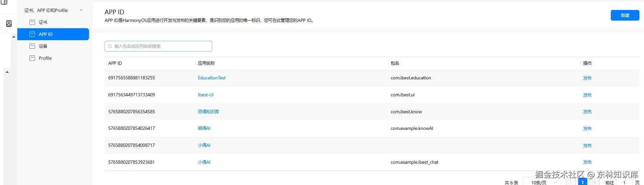Select APP ID 6917563449713733409
The height and width of the screenshot is (185, 644).
(132, 95)
